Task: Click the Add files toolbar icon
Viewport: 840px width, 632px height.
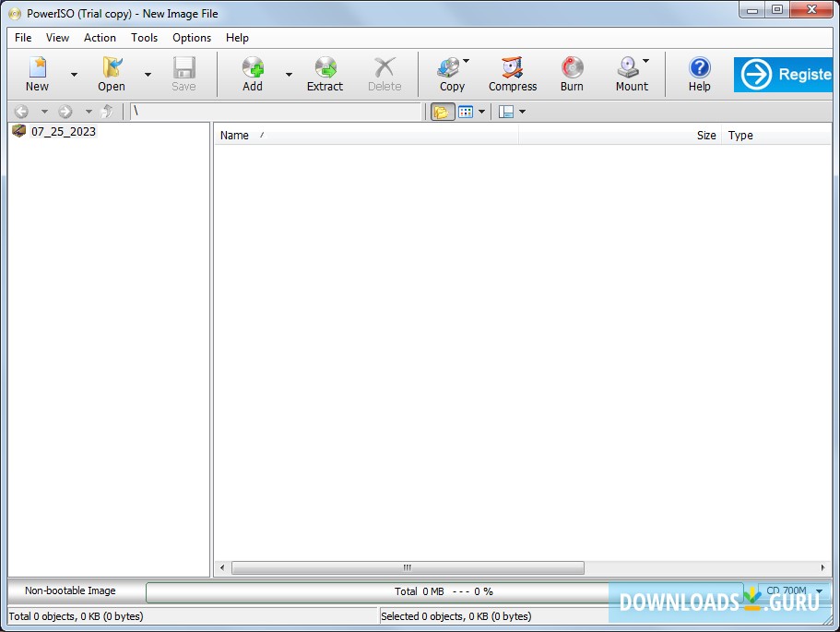Action: click(x=253, y=74)
